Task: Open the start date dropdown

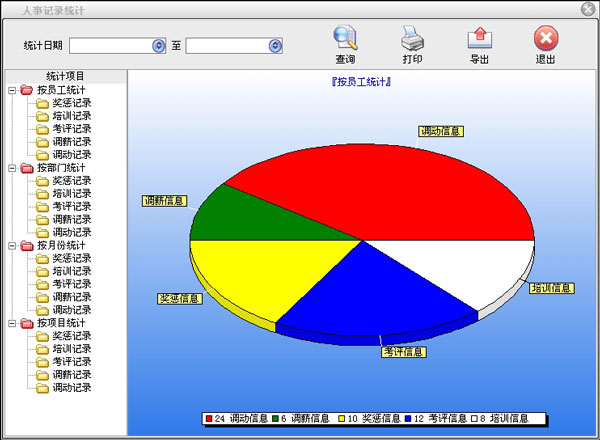Action: tap(158, 46)
